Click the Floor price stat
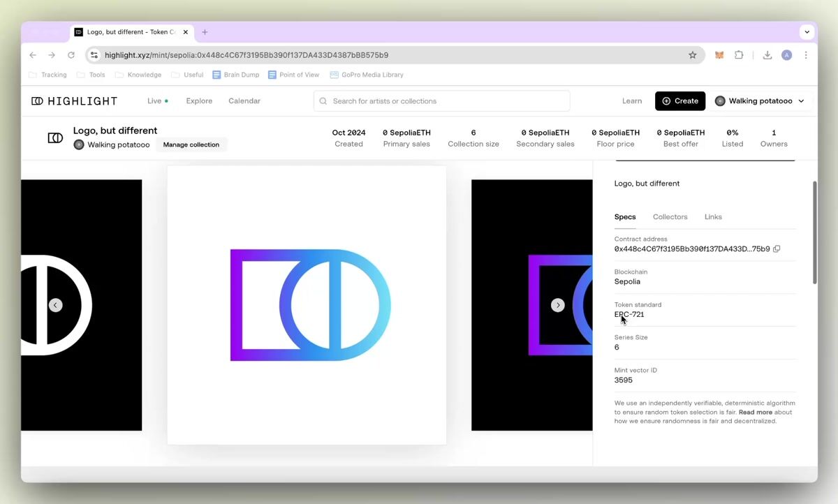This screenshot has height=504, width=838. point(615,138)
